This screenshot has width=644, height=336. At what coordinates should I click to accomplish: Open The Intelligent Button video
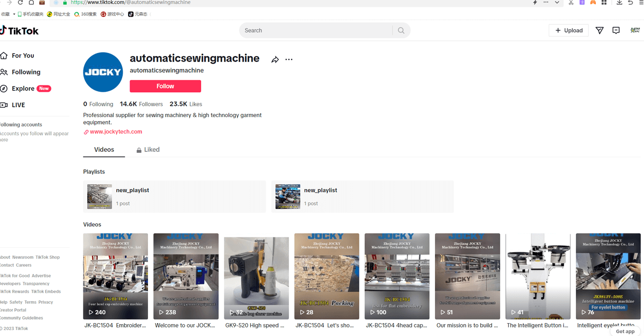[x=538, y=276]
